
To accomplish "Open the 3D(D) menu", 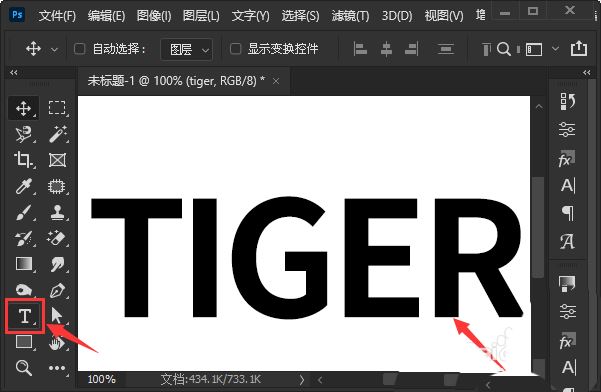I will pos(397,16).
